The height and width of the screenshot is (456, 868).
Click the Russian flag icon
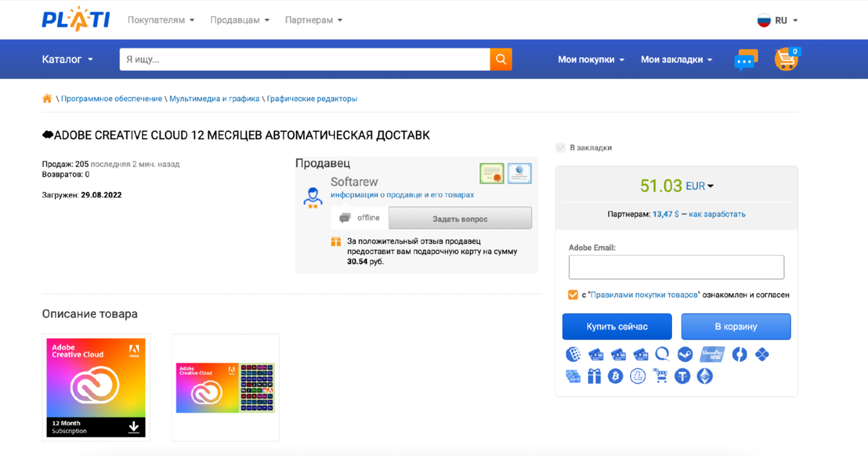pos(764,20)
